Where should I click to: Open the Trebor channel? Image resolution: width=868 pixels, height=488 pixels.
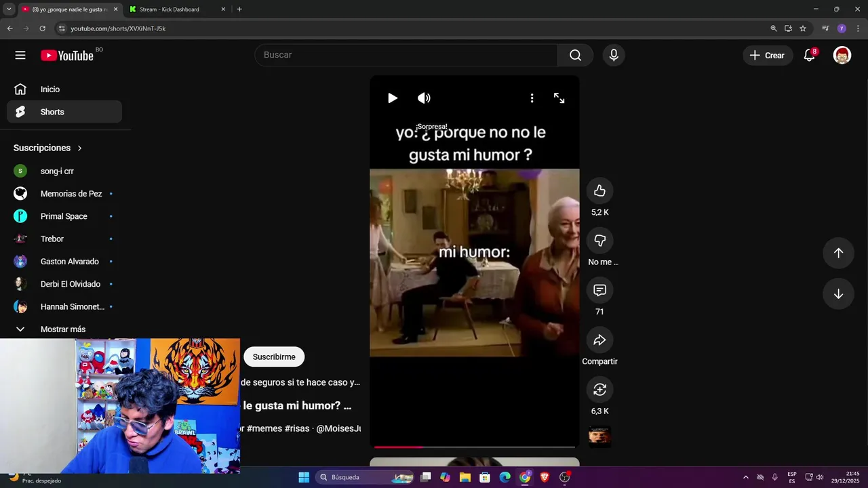point(64,239)
